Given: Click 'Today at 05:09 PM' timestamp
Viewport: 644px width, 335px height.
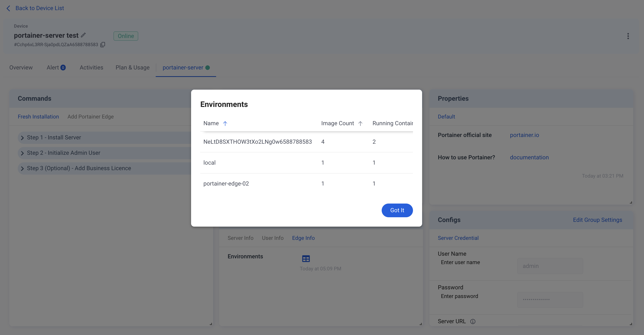Looking at the screenshot, I should [x=320, y=269].
